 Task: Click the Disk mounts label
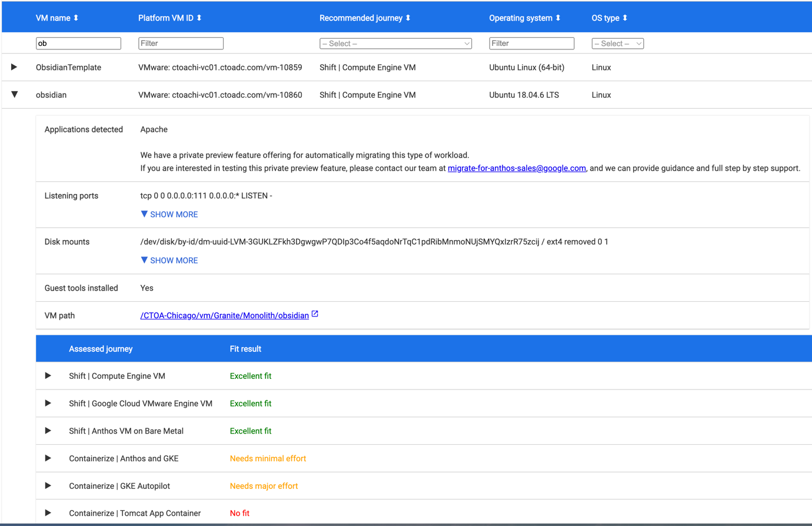click(67, 242)
